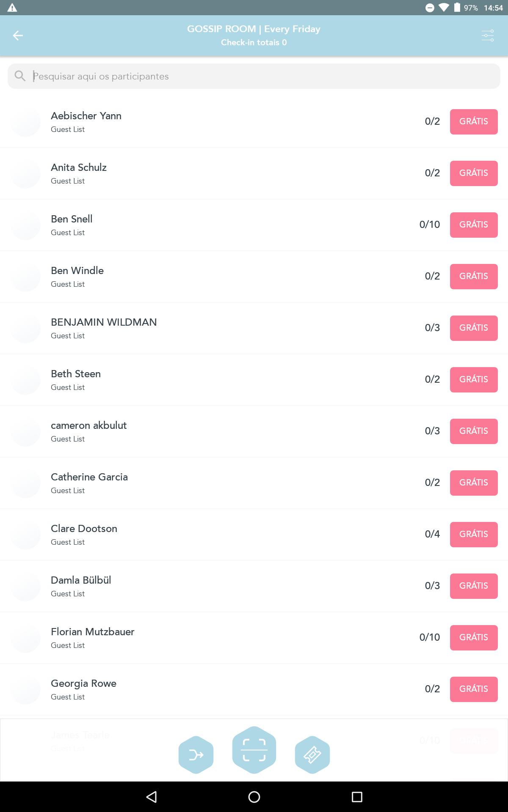Image resolution: width=508 pixels, height=812 pixels.
Task: Tap the ticket hexagon icon
Action: pyautogui.click(x=312, y=754)
